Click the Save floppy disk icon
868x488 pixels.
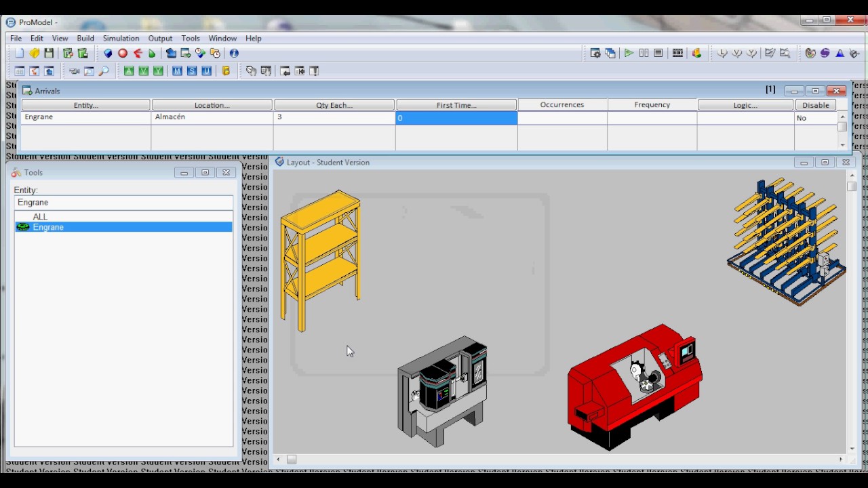tap(49, 53)
